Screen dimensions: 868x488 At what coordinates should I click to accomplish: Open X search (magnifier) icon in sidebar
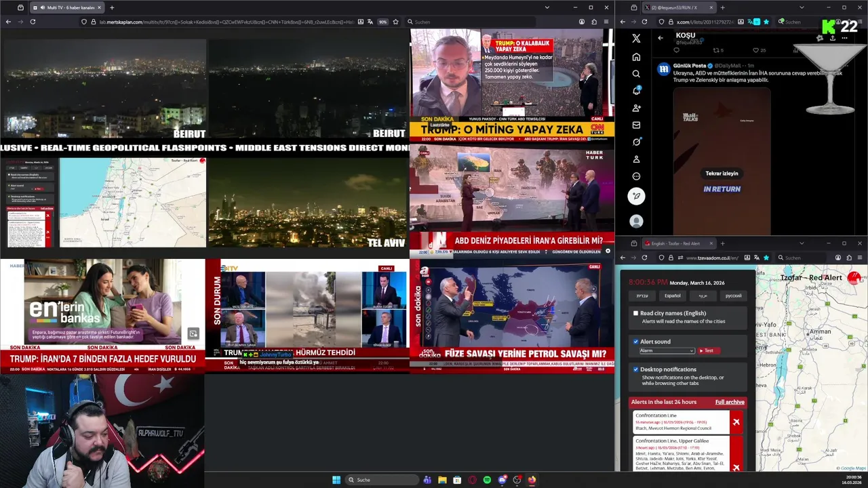coord(636,74)
